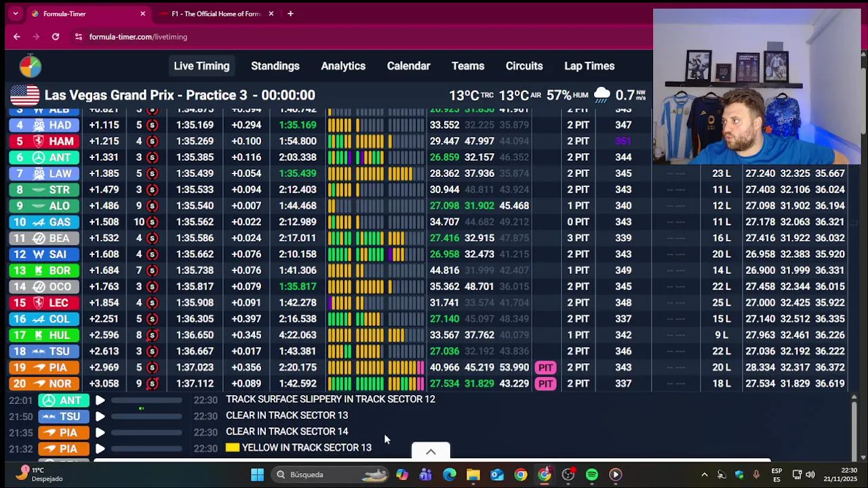This screenshot has width=868, height=488.
Task: Switch to the F1 Official Home browser tab
Action: pos(215,14)
